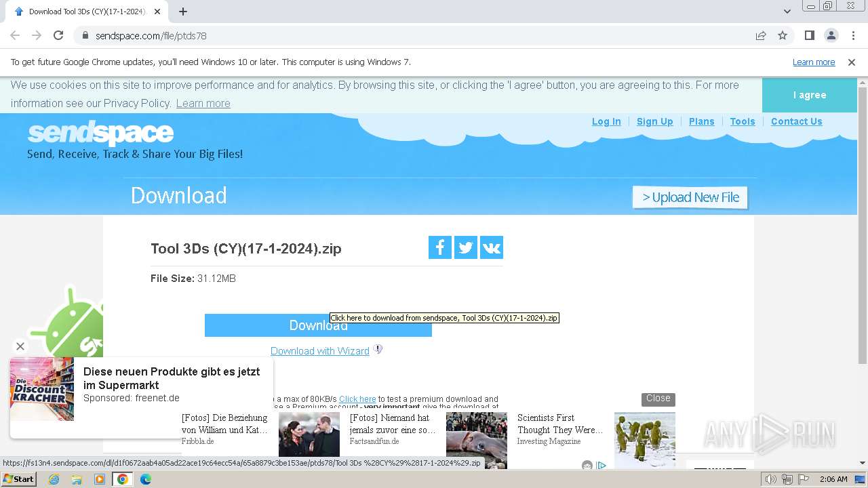The height and width of the screenshot is (488, 868).
Task: Share the file on VK
Action: click(492, 247)
